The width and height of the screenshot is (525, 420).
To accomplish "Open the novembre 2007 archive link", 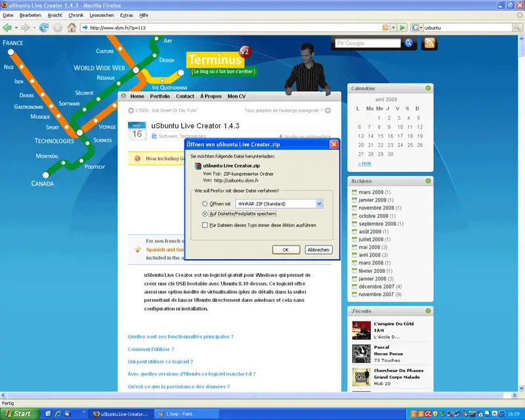I will [376, 295].
